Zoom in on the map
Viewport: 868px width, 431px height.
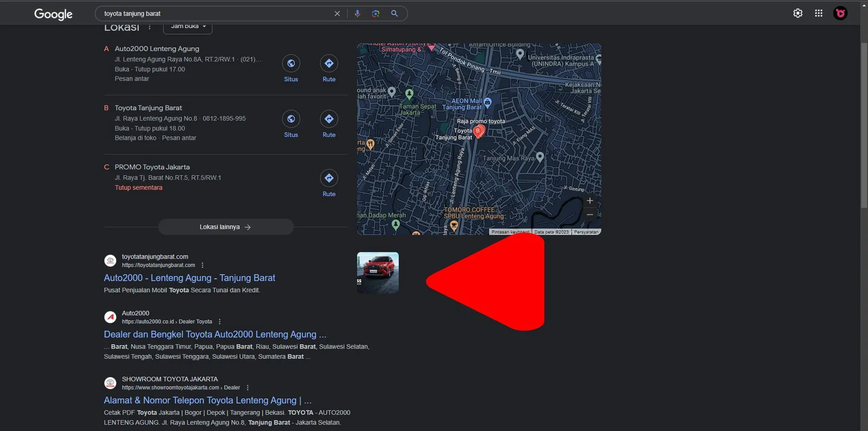tap(590, 201)
